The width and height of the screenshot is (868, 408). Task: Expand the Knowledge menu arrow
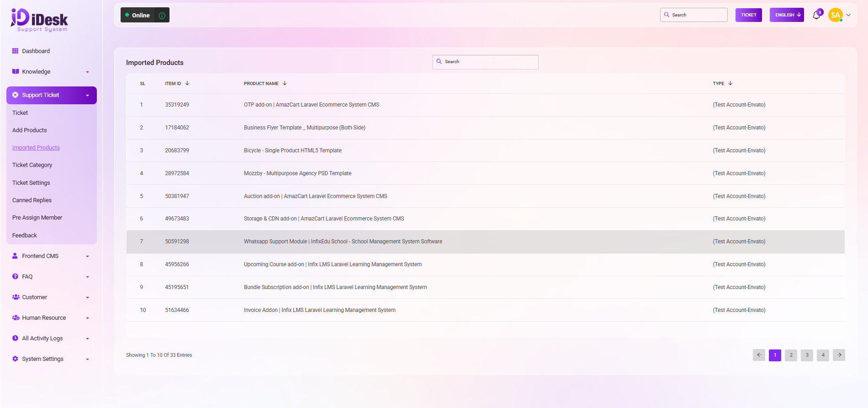(x=87, y=72)
